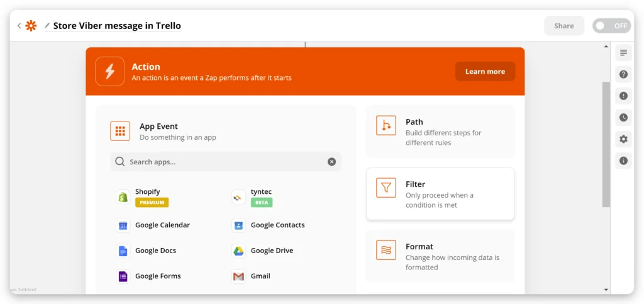Viewport: 644px width, 304px height.
Task: Clear the search apps field
Action: coord(331,162)
